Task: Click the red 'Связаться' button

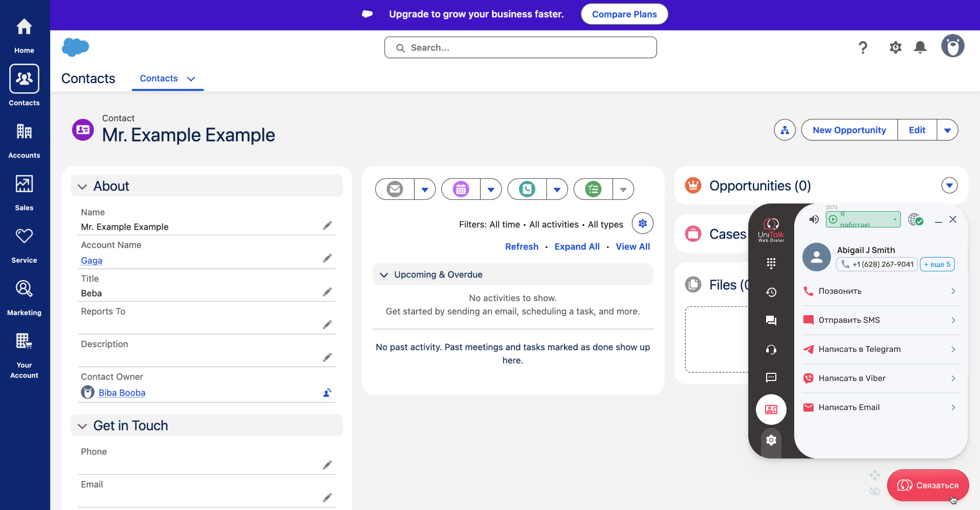Action: (x=928, y=485)
